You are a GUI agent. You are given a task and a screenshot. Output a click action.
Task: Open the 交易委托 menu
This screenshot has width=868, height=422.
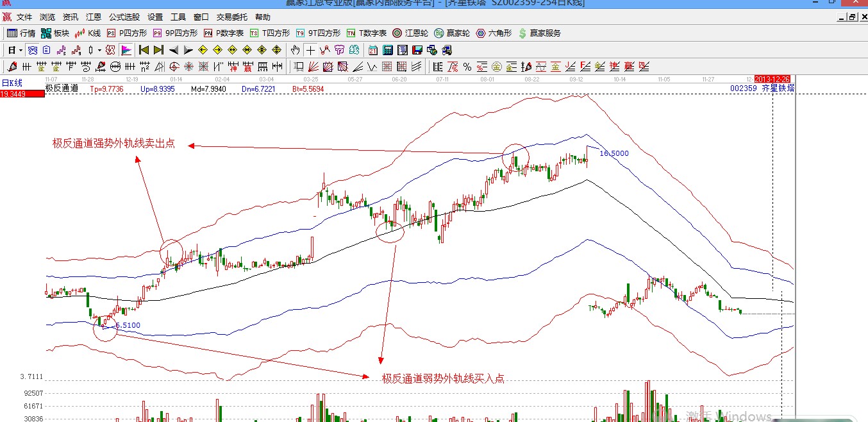coord(231,17)
